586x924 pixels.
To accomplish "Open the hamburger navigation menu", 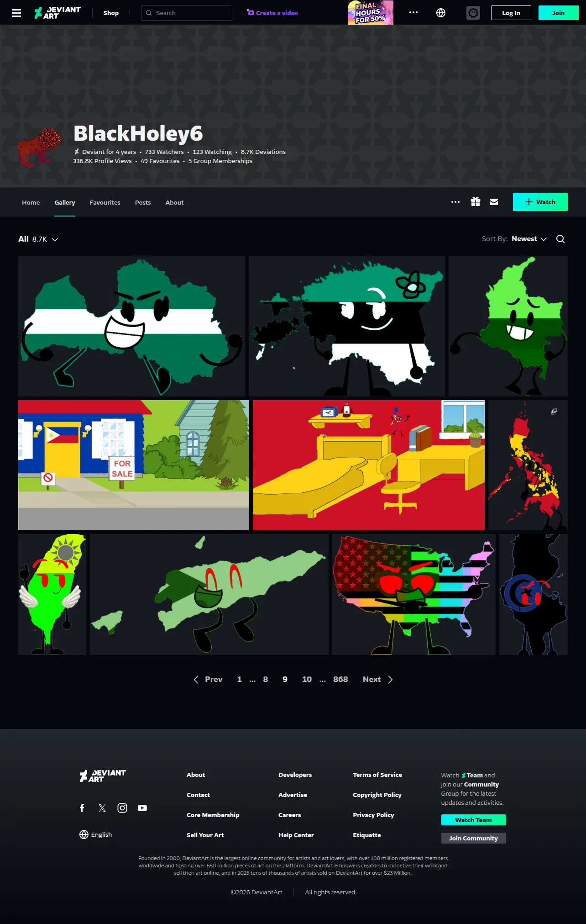I will pos(16,13).
